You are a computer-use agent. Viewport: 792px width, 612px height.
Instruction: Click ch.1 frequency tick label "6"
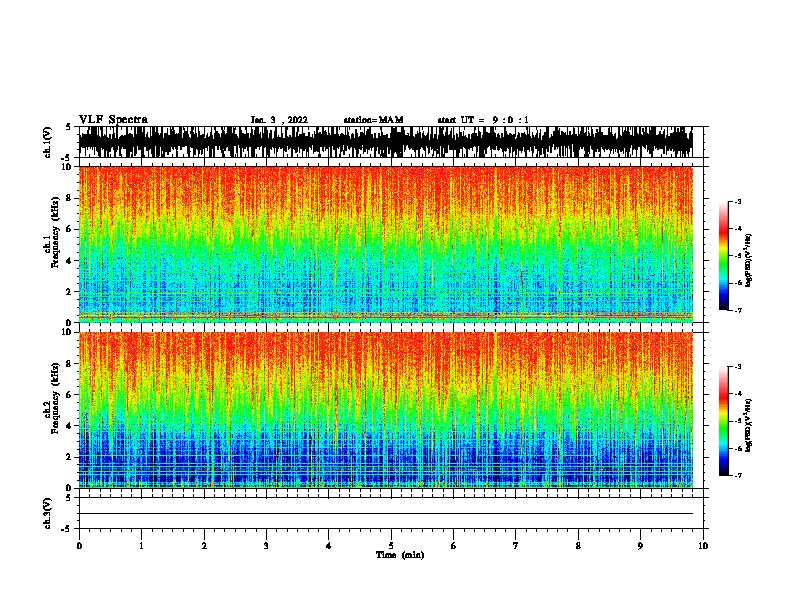[70, 229]
